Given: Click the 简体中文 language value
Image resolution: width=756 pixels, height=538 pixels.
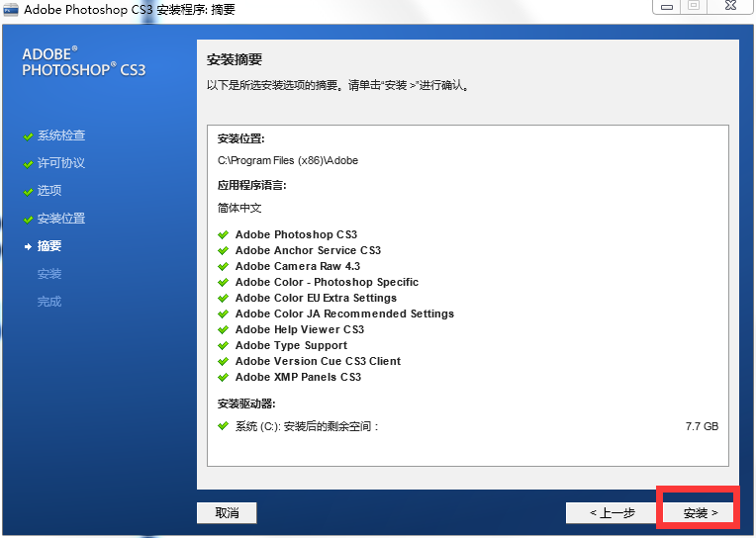Looking at the screenshot, I should (x=239, y=209).
